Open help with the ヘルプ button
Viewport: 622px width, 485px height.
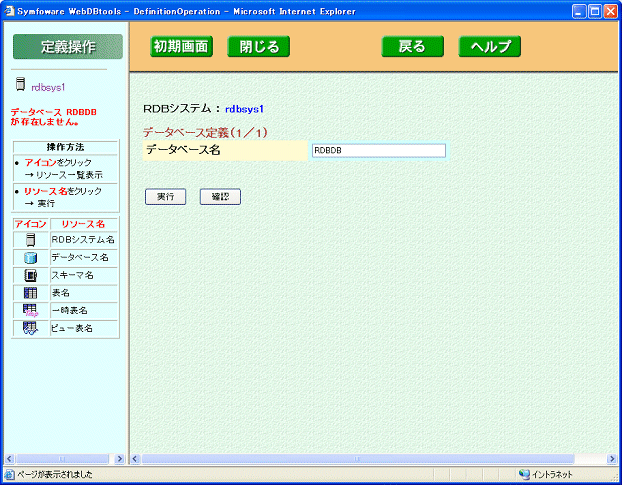[490, 47]
